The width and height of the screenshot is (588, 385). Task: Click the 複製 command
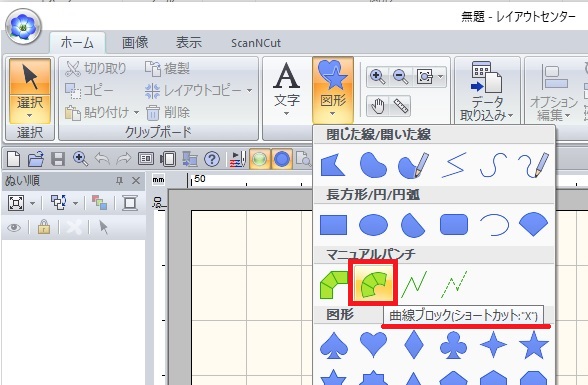tap(167, 69)
